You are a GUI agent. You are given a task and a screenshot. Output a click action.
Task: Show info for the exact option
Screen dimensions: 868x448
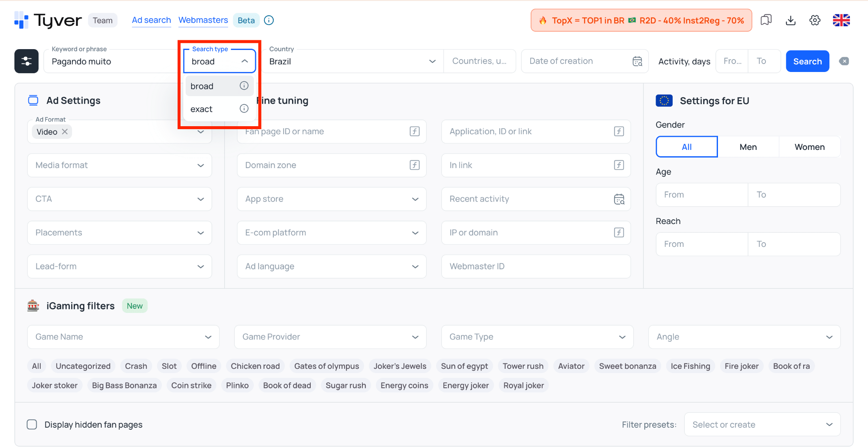pyautogui.click(x=244, y=109)
